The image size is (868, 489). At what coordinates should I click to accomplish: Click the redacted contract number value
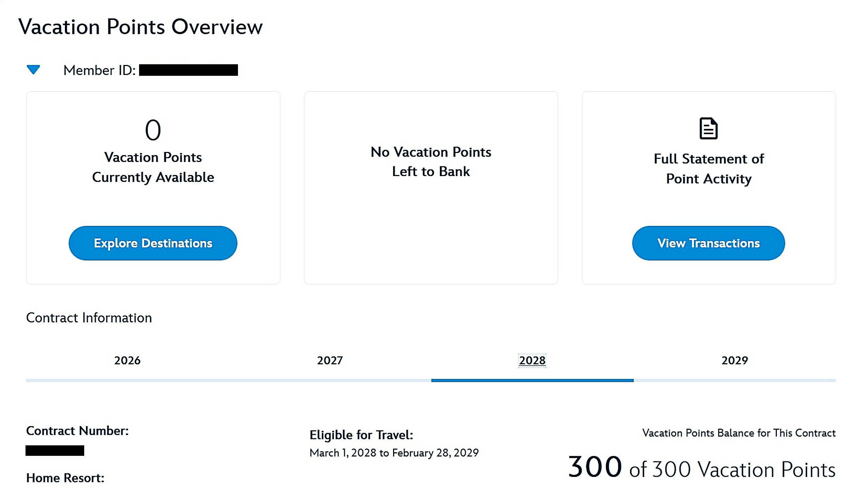tap(55, 451)
